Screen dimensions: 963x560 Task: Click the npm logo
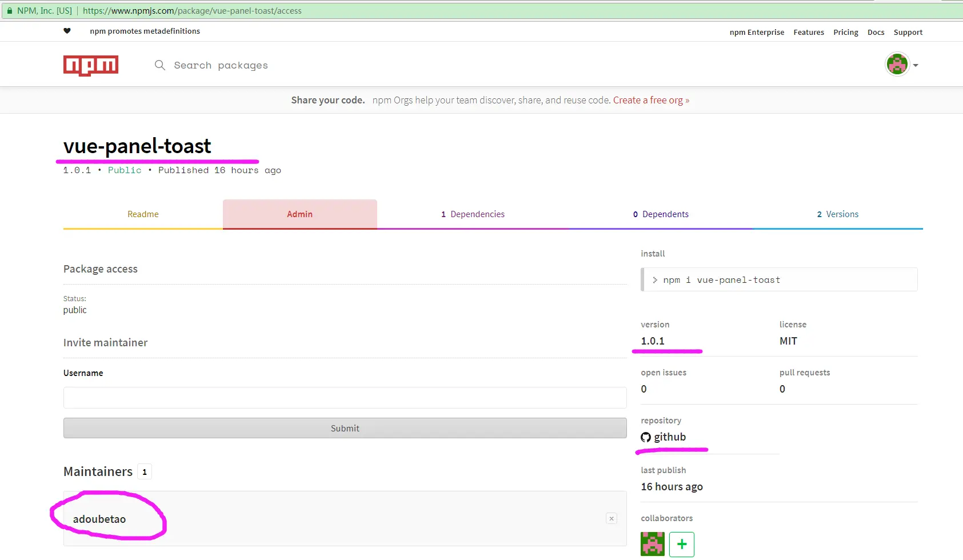(x=91, y=65)
